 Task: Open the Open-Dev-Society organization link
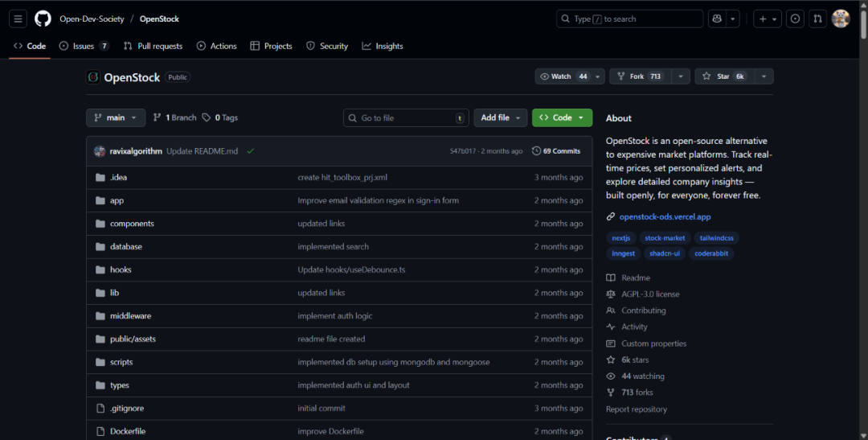click(x=92, y=19)
